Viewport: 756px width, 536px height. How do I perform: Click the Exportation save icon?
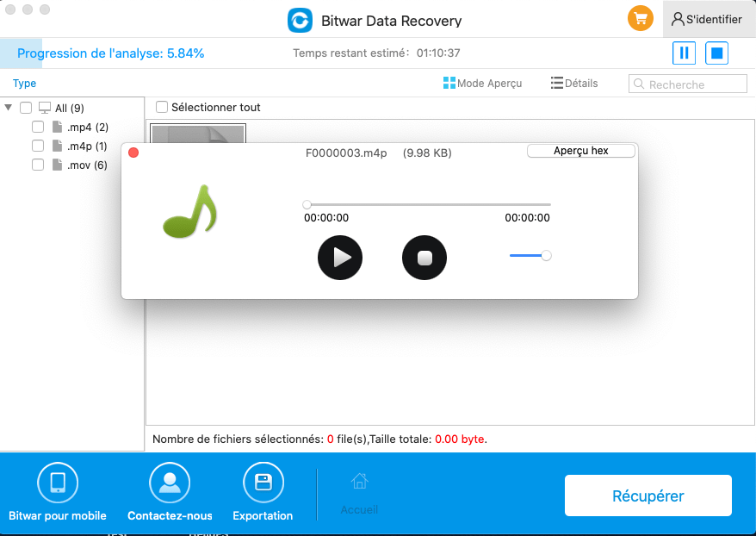pyautogui.click(x=263, y=483)
